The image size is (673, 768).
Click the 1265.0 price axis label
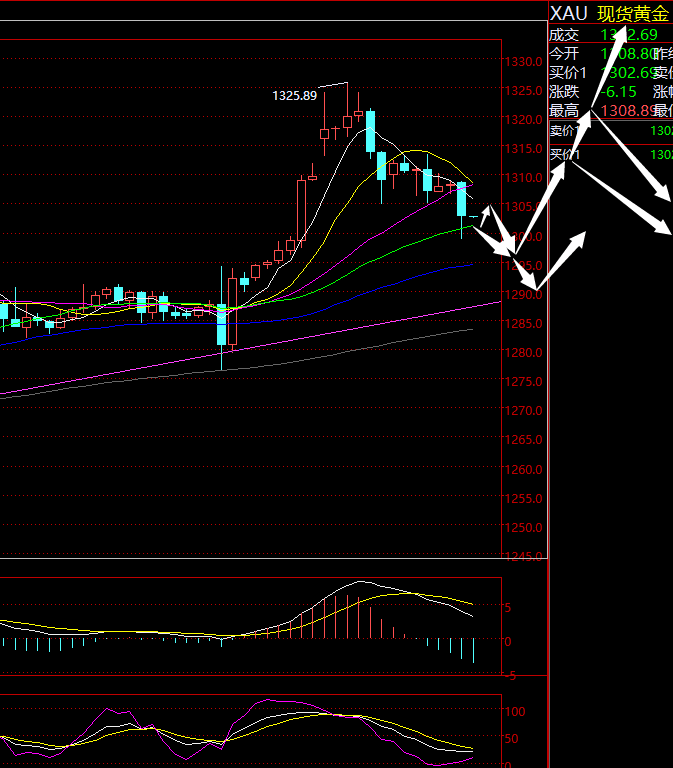tap(524, 439)
